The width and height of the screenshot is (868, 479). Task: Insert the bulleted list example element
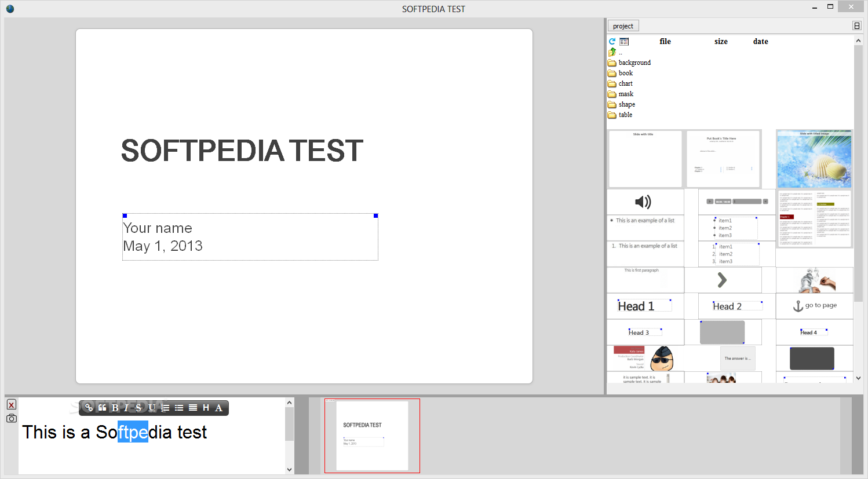tap(645, 228)
